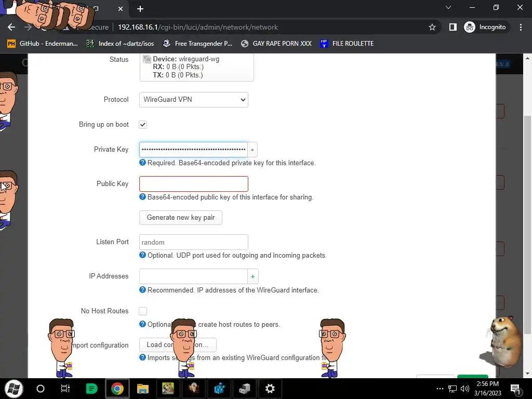Click help icon beside Listen Port hint

pyautogui.click(x=142, y=255)
